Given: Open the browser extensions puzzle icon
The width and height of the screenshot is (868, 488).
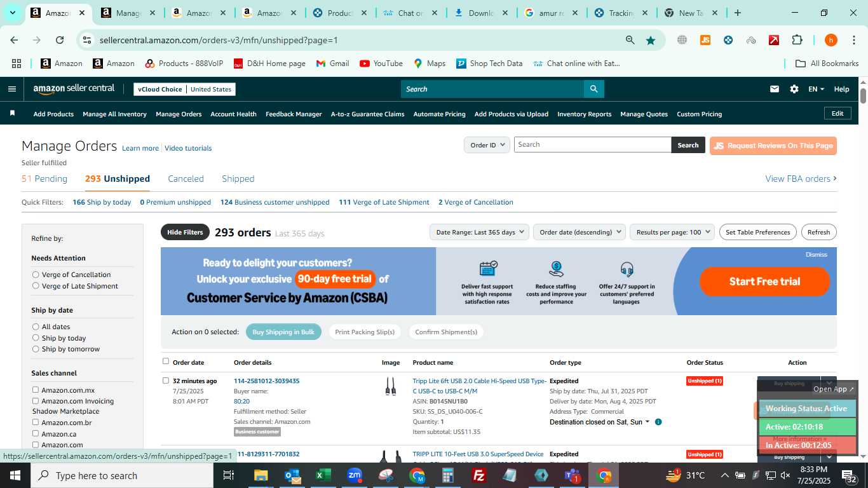Looking at the screenshot, I should point(797,40).
